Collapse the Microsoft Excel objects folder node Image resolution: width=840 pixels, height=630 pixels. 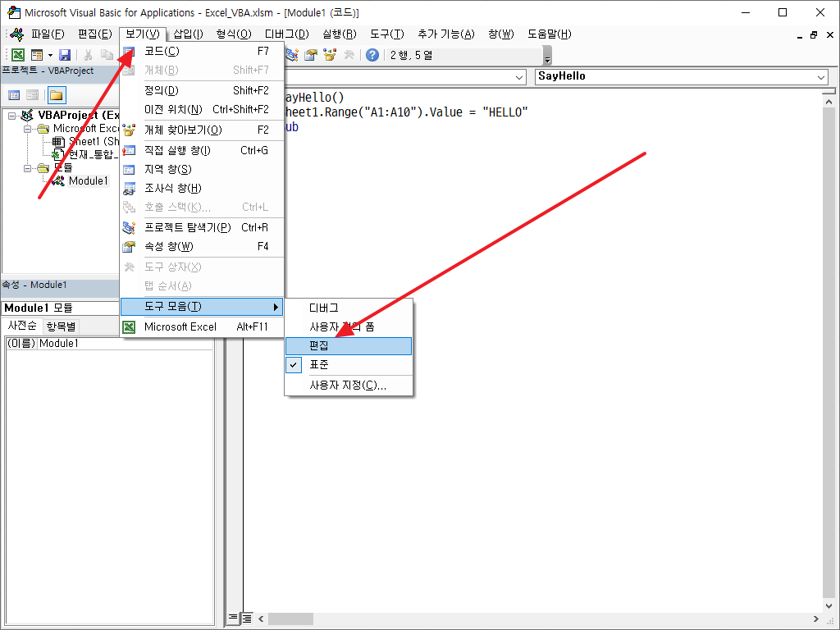pos(27,129)
